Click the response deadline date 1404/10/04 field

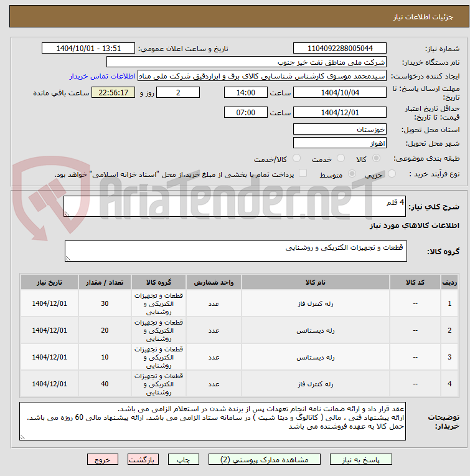340,92
